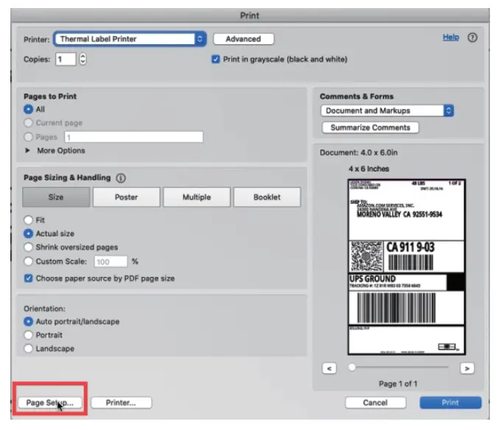Screen dimensions: 504x430
Task: Select Shrink oversized pages option
Action: pyautogui.click(x=28, y=247)
